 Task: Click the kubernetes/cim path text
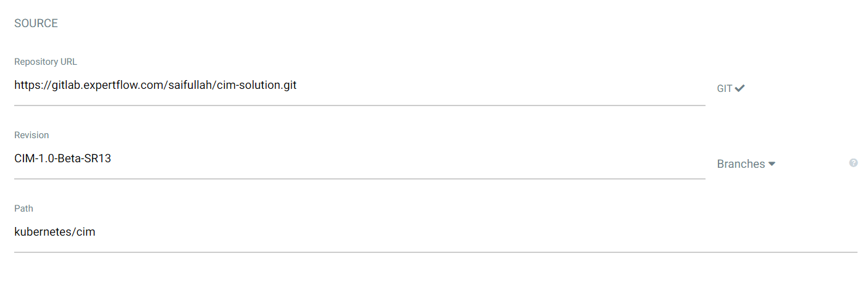(54, 232)
